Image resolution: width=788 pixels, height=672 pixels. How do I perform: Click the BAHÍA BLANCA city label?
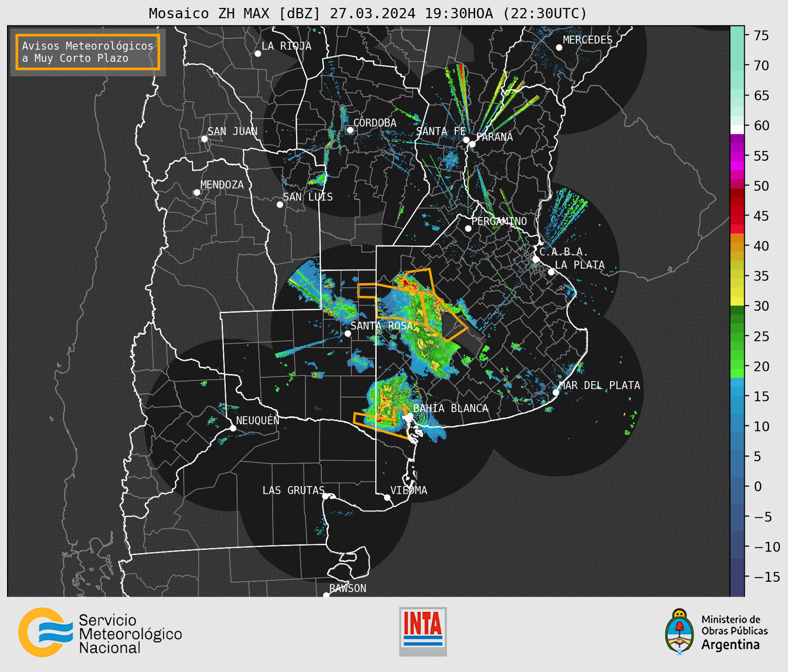[450, 408]
